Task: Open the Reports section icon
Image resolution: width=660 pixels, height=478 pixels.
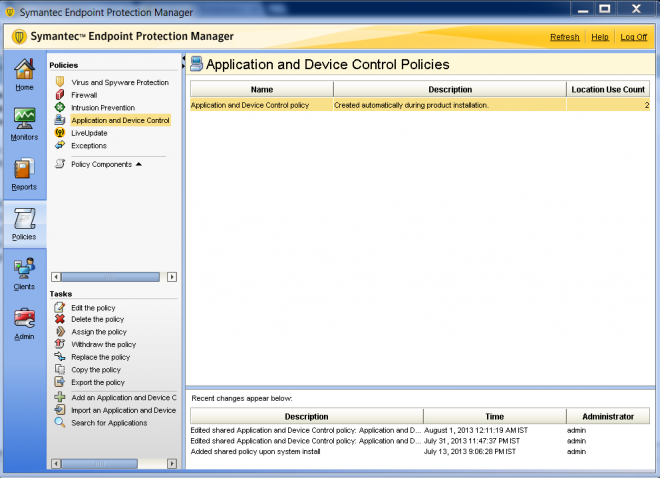Action: point(24,168)
